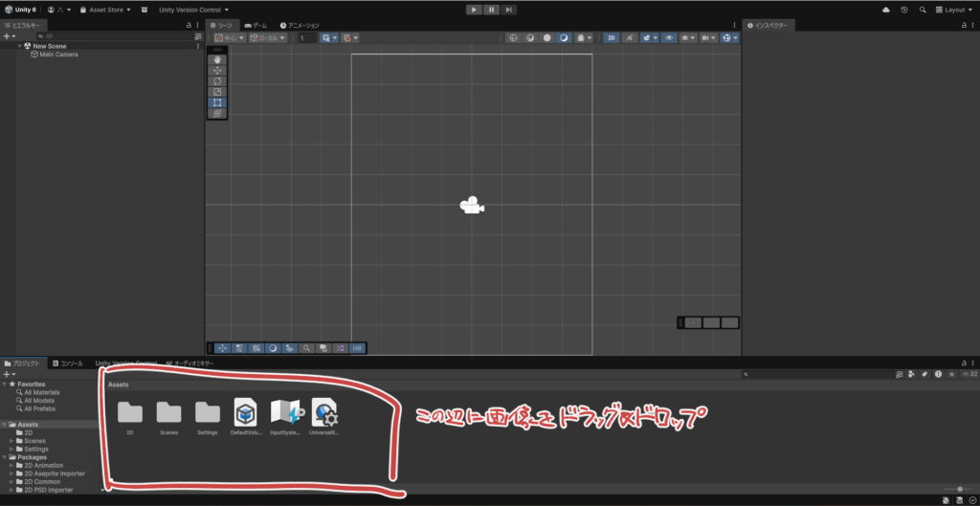Toggle scene lighting off
Viewport: 980px width, 506px height.
[629, 38]
